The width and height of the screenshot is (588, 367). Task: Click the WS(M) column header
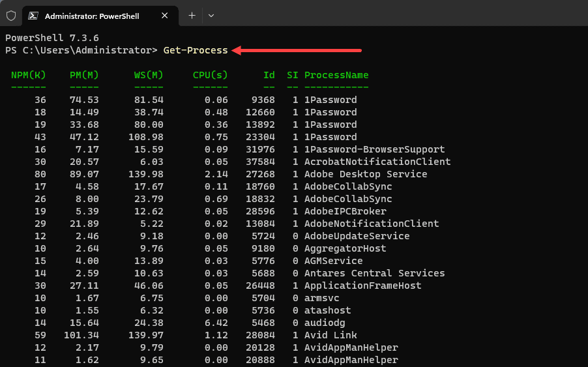coord(149,75)
